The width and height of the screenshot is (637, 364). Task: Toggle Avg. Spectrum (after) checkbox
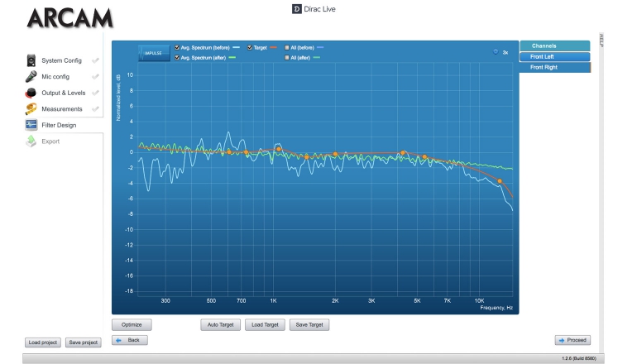pos(177,57)
